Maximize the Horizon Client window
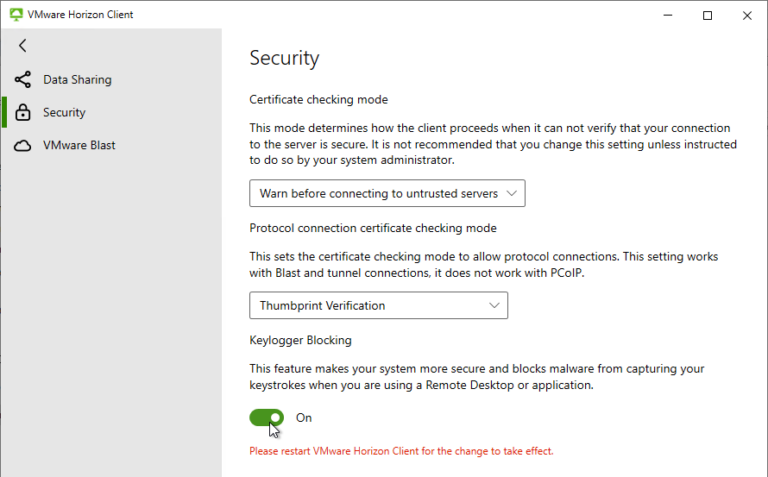 tap(708, 15)
